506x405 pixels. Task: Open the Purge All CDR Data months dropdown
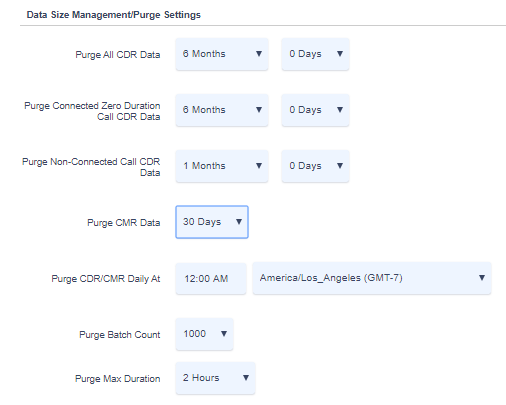(x=222, y=54)
